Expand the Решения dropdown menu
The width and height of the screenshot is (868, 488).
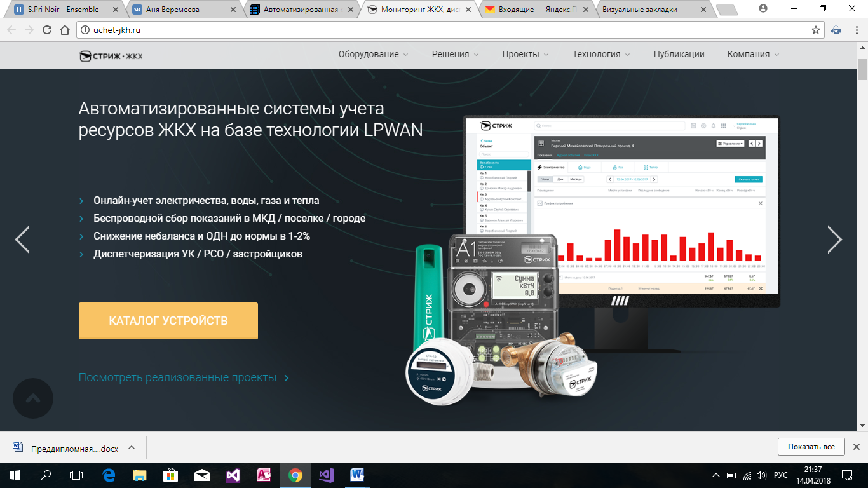tap(455, 55)
